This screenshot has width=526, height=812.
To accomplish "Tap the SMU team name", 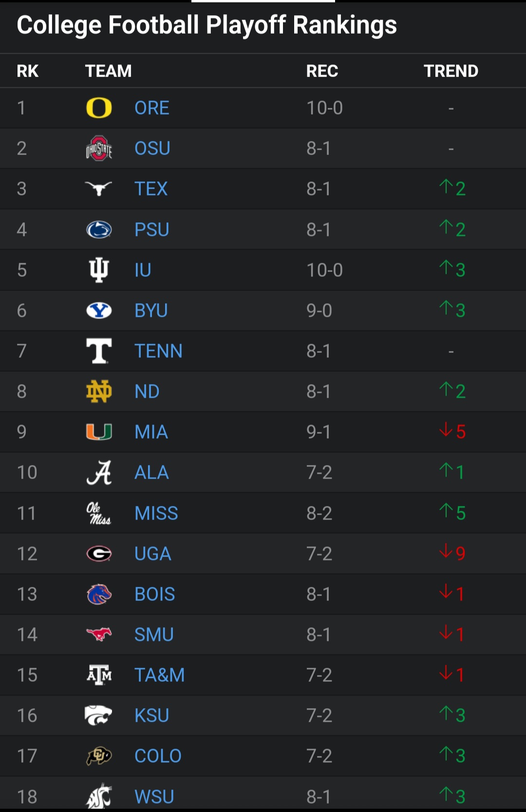I will pos(154,635).
